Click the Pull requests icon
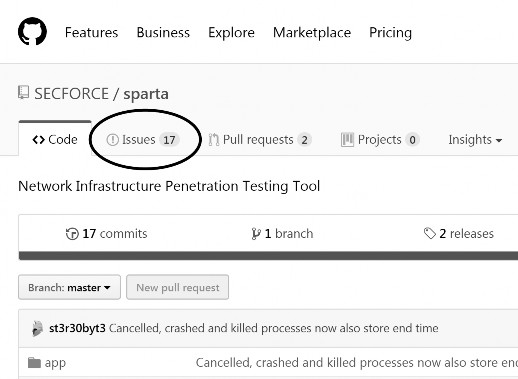 214,140
